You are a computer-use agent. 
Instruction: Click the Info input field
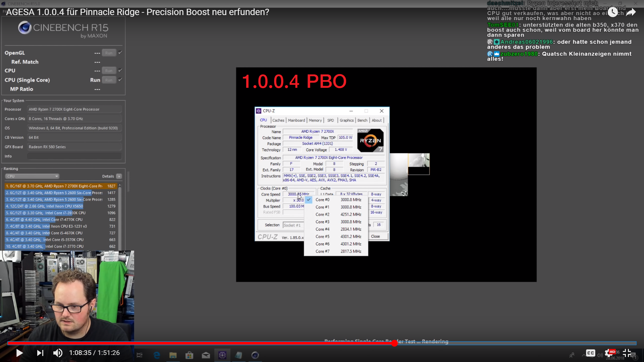coord(74,156)
